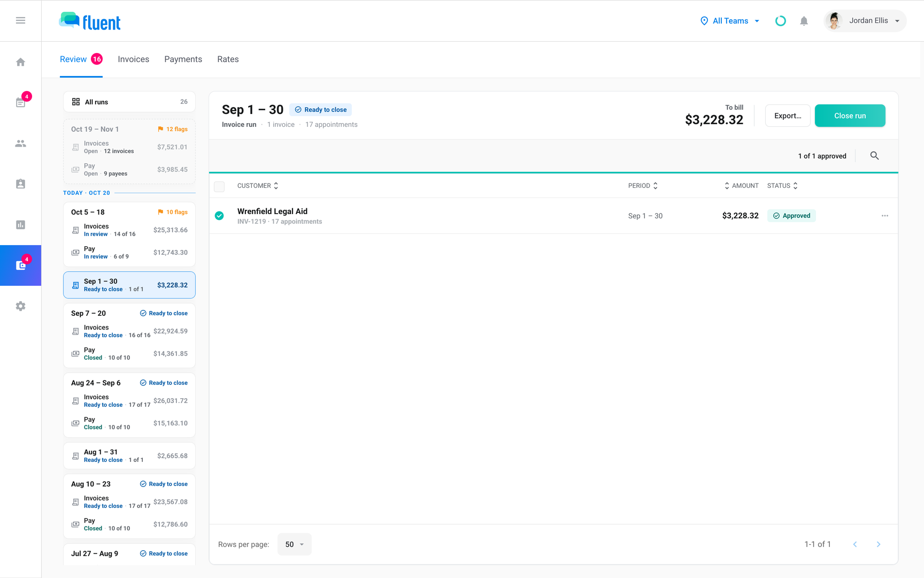The width and height of the screenshot is (924, 578).
Task: Open the Aug 10 – 23 run card
Action: pos(129,506)
